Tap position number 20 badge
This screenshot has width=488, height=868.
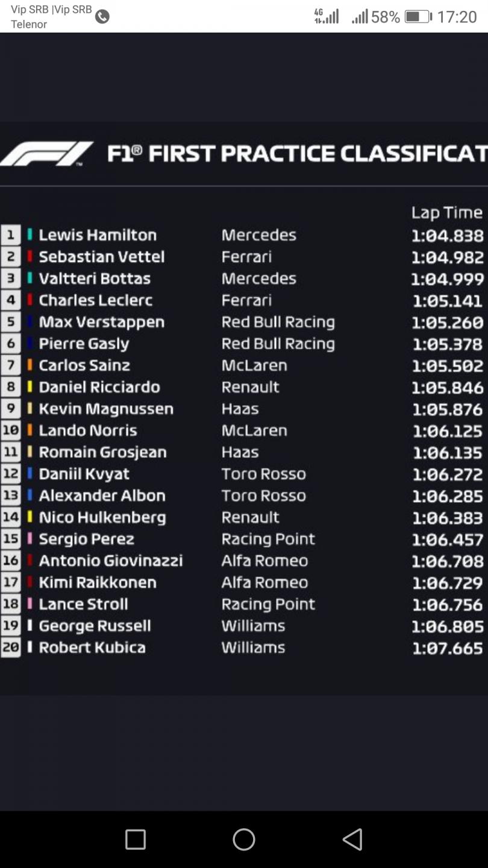pyautogui.click(x=10, y=647)
